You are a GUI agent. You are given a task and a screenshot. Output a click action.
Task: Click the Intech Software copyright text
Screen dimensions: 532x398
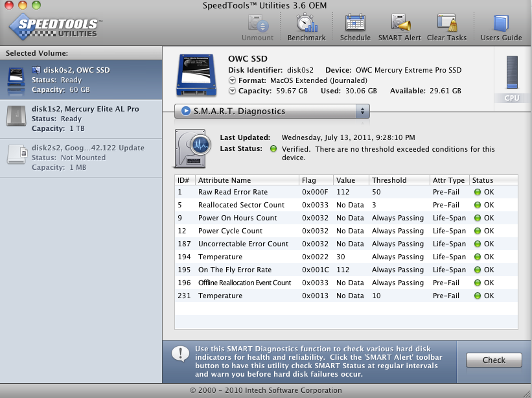pyautogui.click(x=266, y=390)
